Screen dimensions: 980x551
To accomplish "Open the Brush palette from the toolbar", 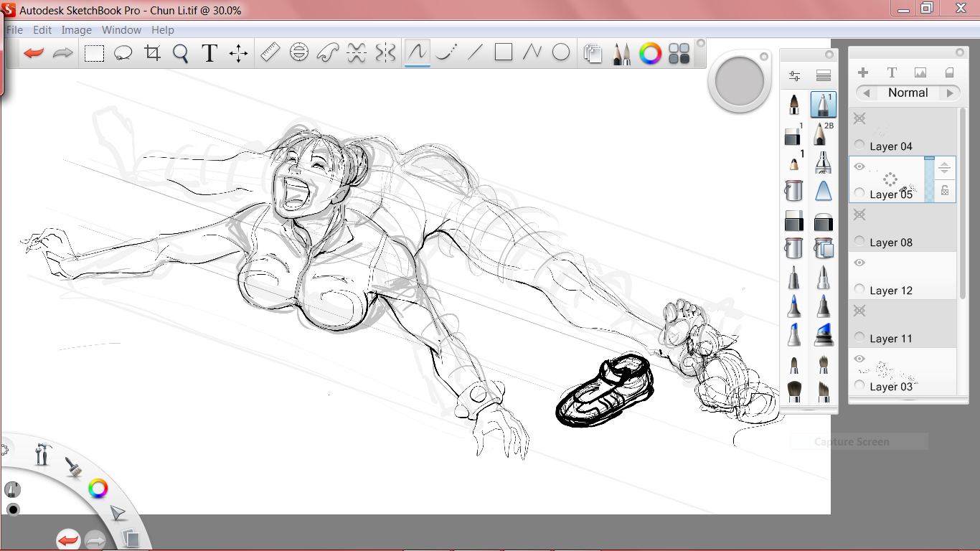I will (x=622, y=54).
